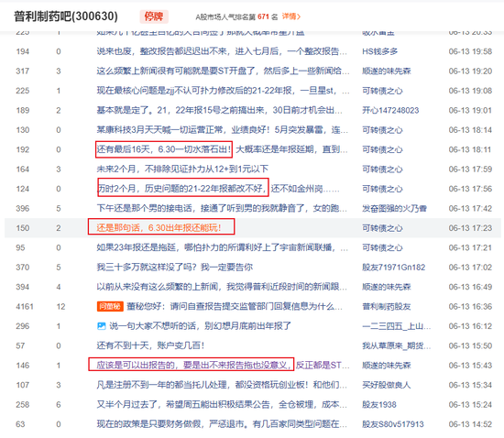Image resolution: width=504 pixels, height=438 pixels.
Task: View author 股友S80v517913 profile
Action: [x=393, y=424]
